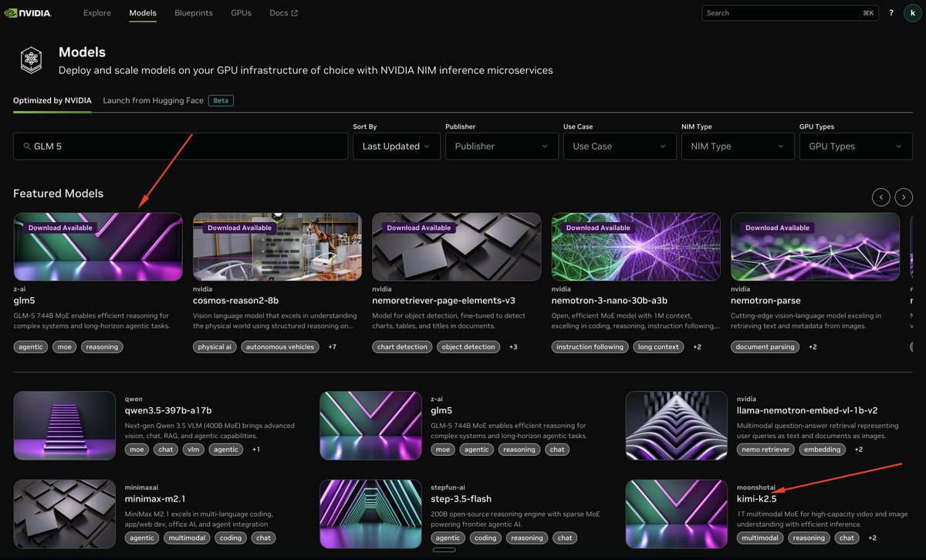Click the autonomous vehicles tag
926x560 pixels.
(x=280, y=347)
